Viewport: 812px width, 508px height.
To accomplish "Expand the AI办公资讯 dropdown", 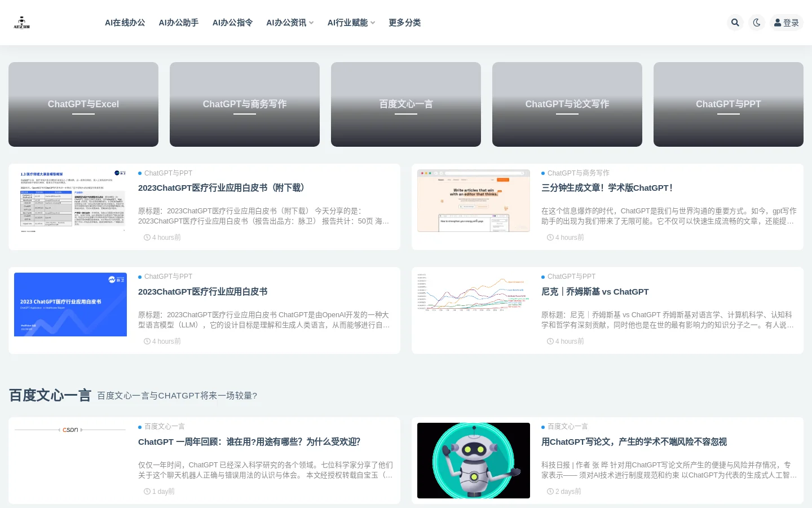I will 290,23.
